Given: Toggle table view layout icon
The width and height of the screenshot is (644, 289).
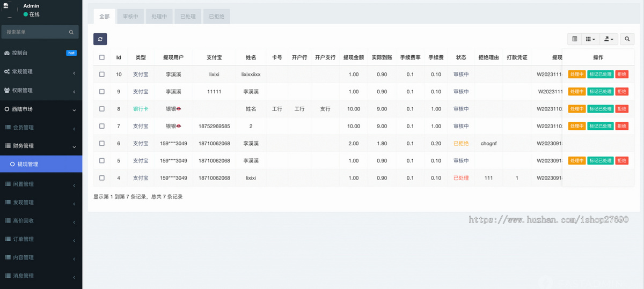Looking at the screenshot, I should 575,39.
